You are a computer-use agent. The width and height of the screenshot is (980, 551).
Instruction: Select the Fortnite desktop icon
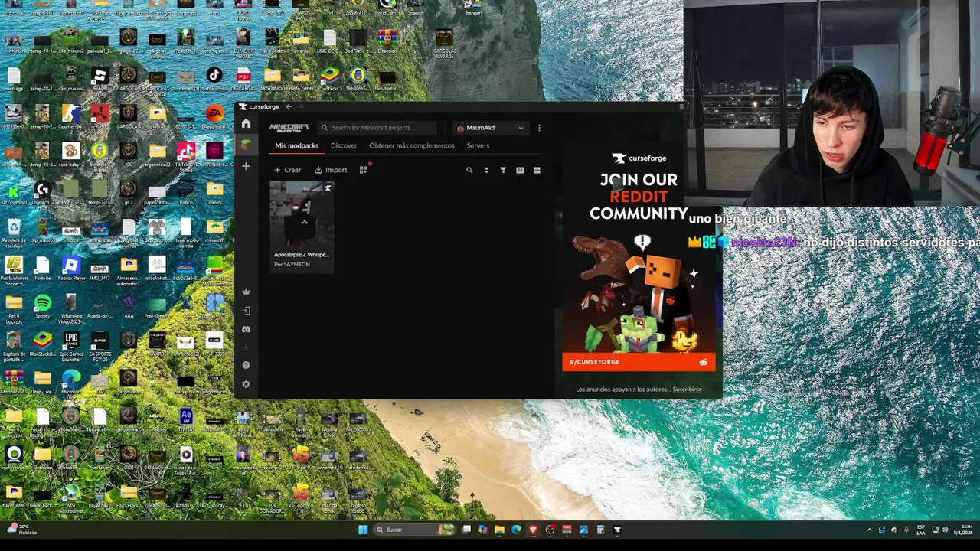pyautogui.click(x=42, y=269)
